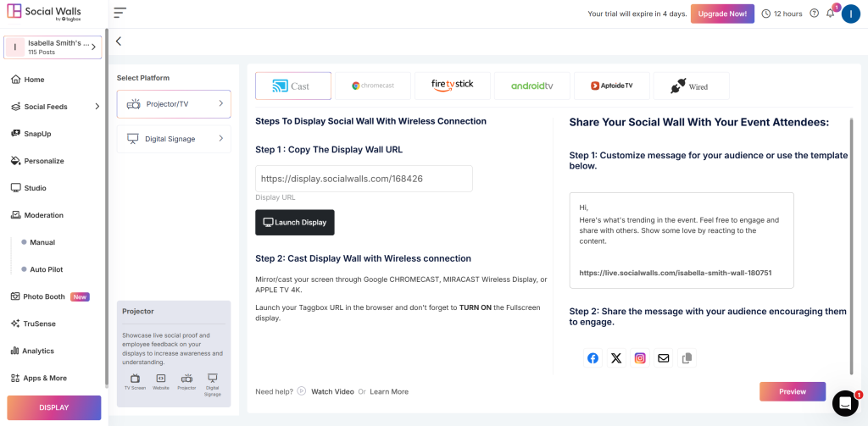
Task: Select the Fire TV Stick tab
Action: (x=452, y=86)
